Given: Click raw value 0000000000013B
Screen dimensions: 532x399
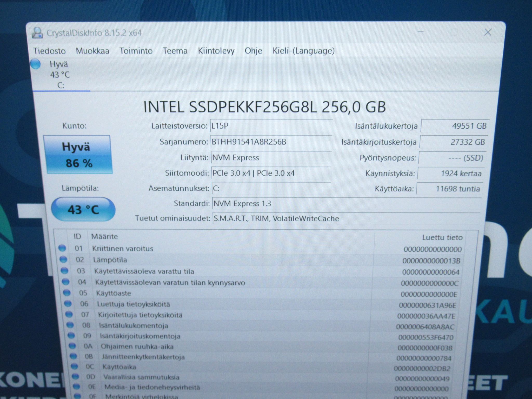Looking at the screenshot, I should 431,261.
